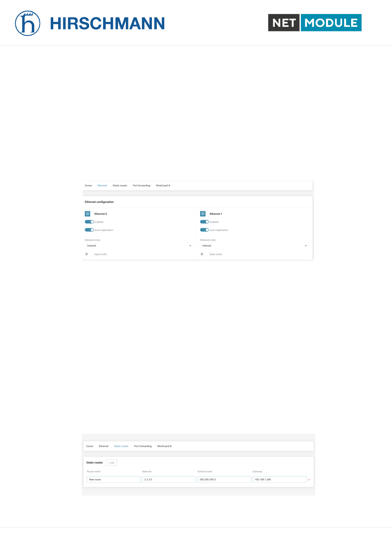
Task: Open Port forwarding in lower panel
Action: click(143, 446)
